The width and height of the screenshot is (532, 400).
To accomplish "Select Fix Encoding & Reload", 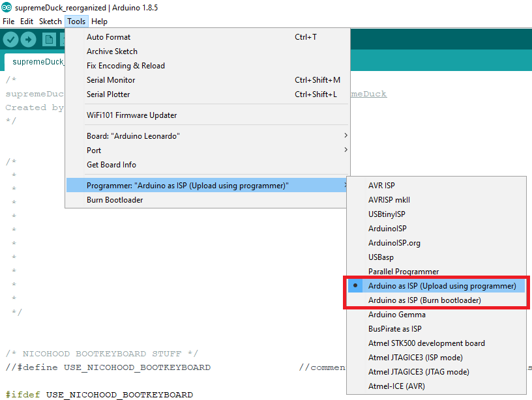I will (207, 65).
